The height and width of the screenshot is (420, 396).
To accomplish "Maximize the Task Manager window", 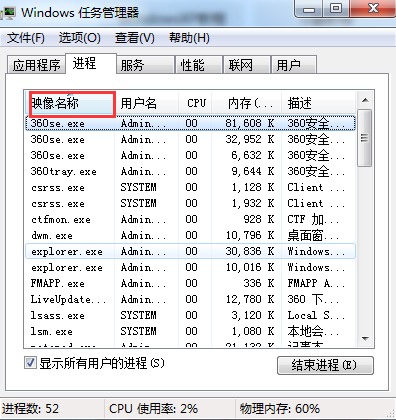I will click(336, 9).
